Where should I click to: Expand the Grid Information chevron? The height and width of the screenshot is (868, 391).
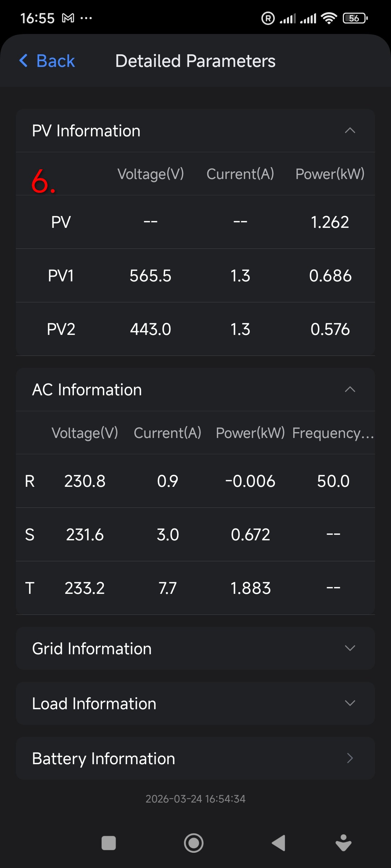click(x=350, y=648)
